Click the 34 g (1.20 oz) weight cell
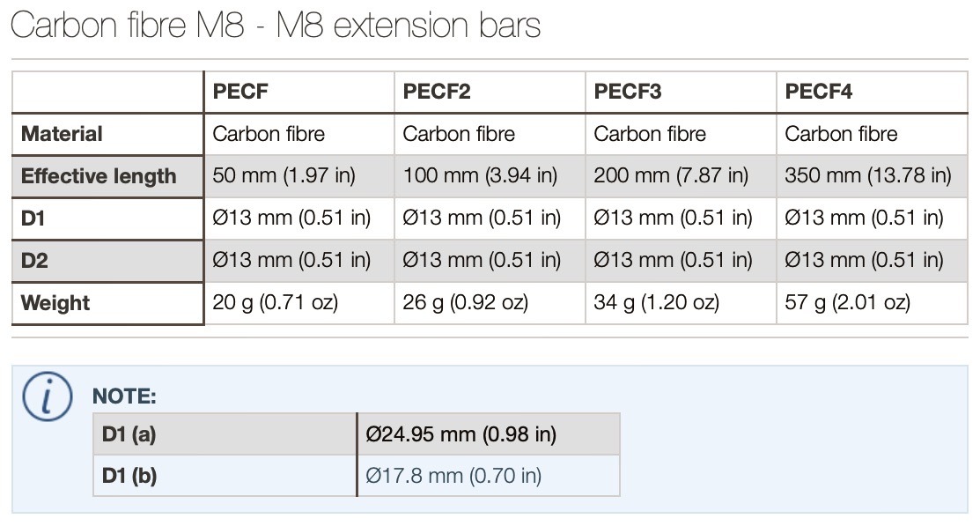The height and width of the screenshot is (526, 980). click(656, 303)
